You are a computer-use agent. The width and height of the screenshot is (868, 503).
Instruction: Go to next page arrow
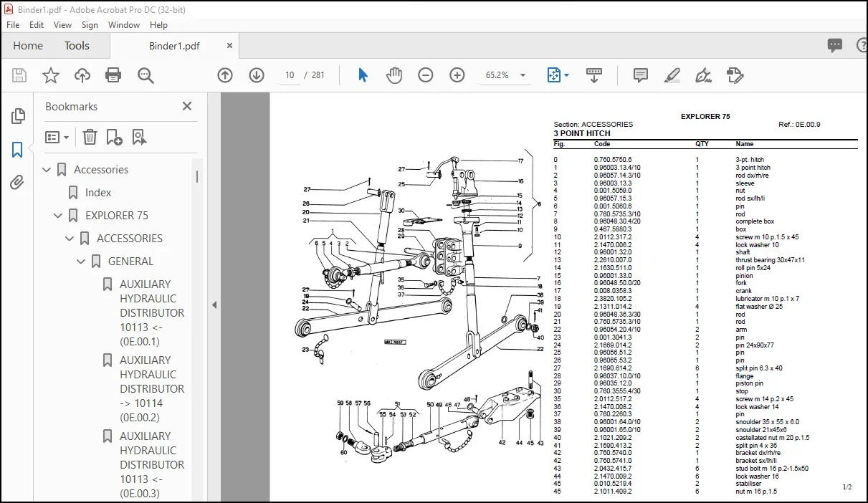point(257,75)
